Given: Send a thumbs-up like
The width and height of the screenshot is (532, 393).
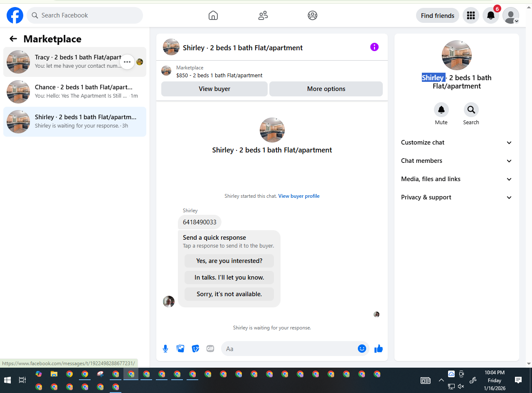Looking at the screenshot, I should tap(378, 349).
